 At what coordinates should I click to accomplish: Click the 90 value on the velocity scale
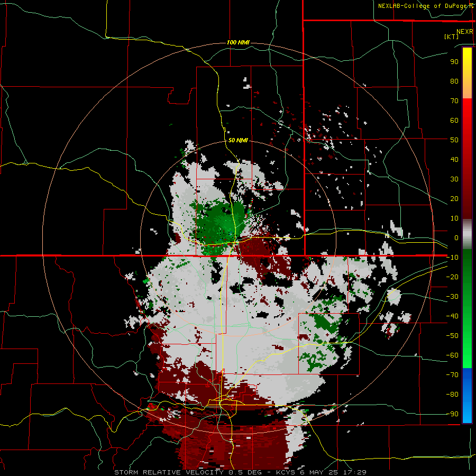(454, 62)
